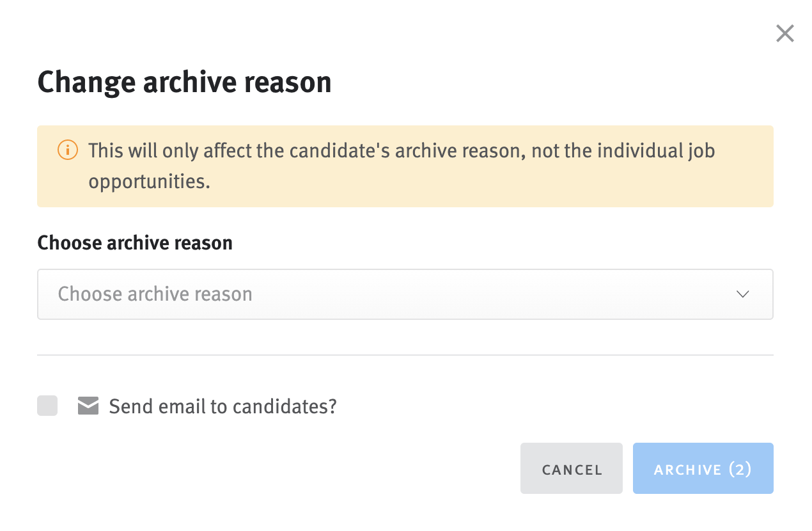Click the yellow warning message banner

pyautogui.click(x=405, y=166)
